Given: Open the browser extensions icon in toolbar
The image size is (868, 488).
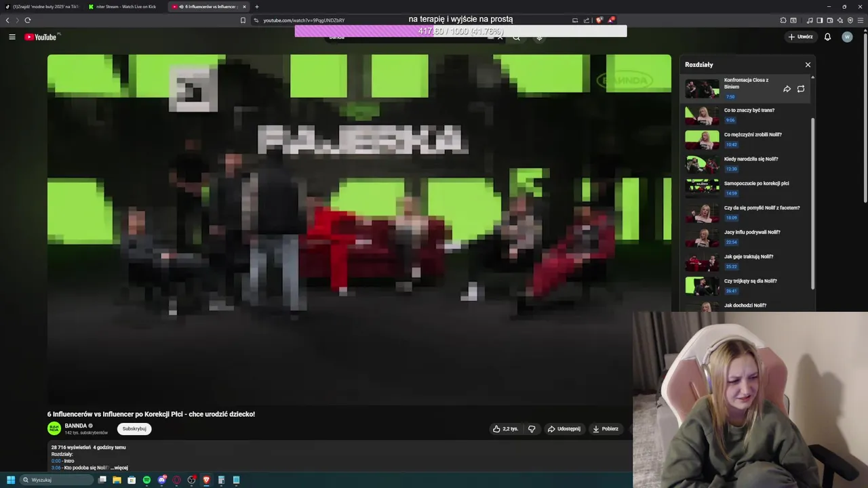Looking at the screenshot, I should [x=783, y=20].
